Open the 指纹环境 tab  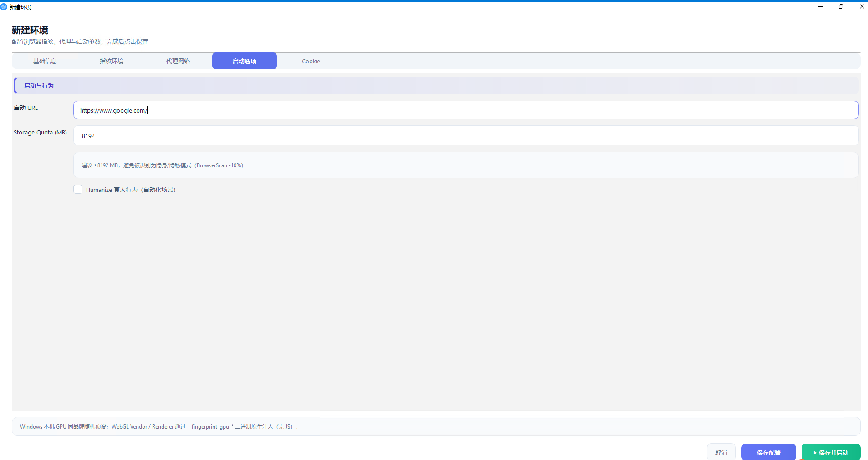pos(112,61)
